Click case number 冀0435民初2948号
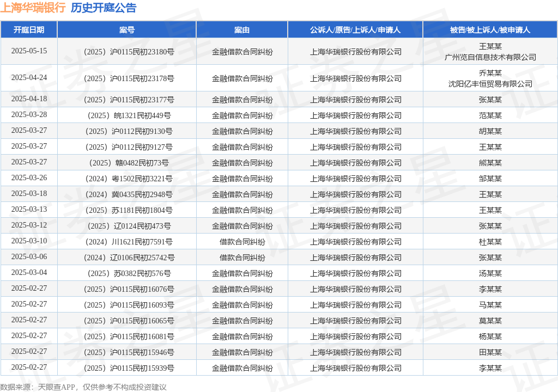The width and height of the screenshot is (558, 392). [129, 194]
